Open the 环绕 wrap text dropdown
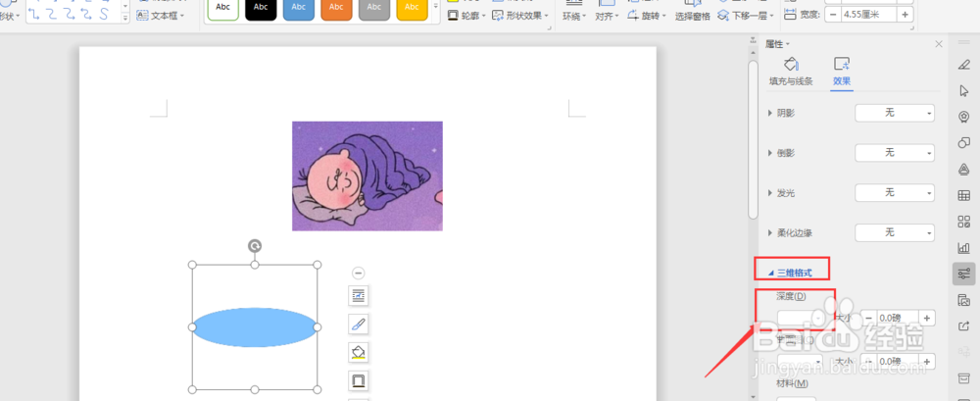Image resolution: width=980 pixels, height=401 pixels. (x=574, y=17)
